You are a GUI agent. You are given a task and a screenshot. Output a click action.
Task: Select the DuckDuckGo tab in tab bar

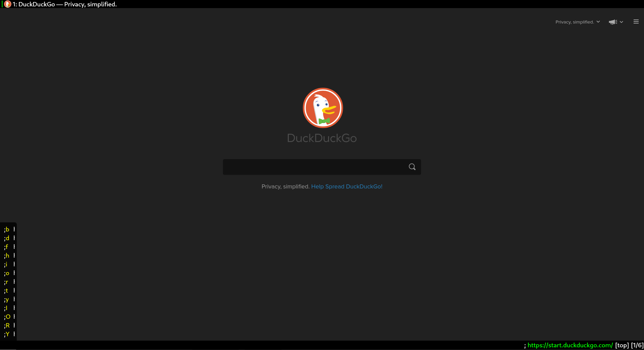[x=64, y=4]
